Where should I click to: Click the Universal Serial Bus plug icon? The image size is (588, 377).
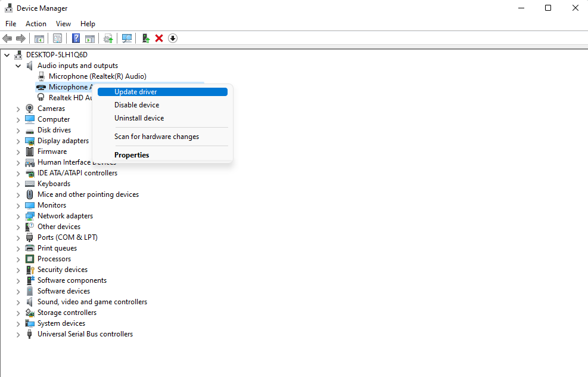pyautogui.click(x=30, y=334)
